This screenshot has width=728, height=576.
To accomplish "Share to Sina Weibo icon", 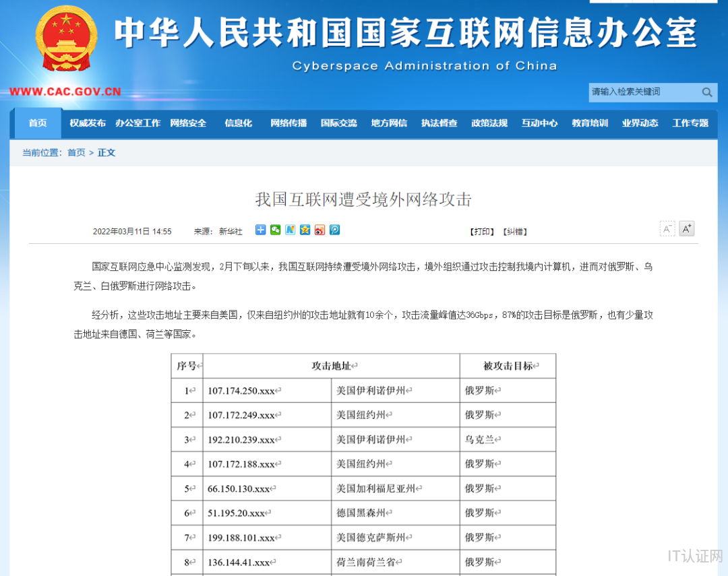I will pyautogui.click(x=320, y=230).
